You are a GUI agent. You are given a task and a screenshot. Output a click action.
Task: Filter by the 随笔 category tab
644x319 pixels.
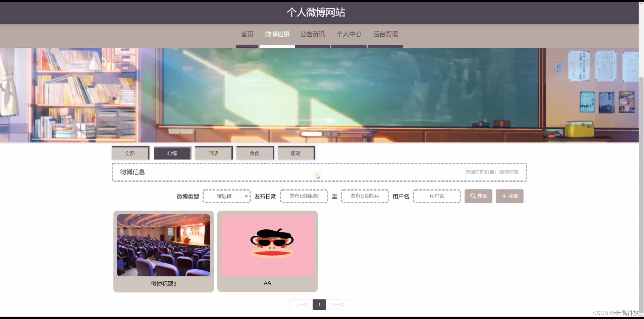click(x=296, y=153)
